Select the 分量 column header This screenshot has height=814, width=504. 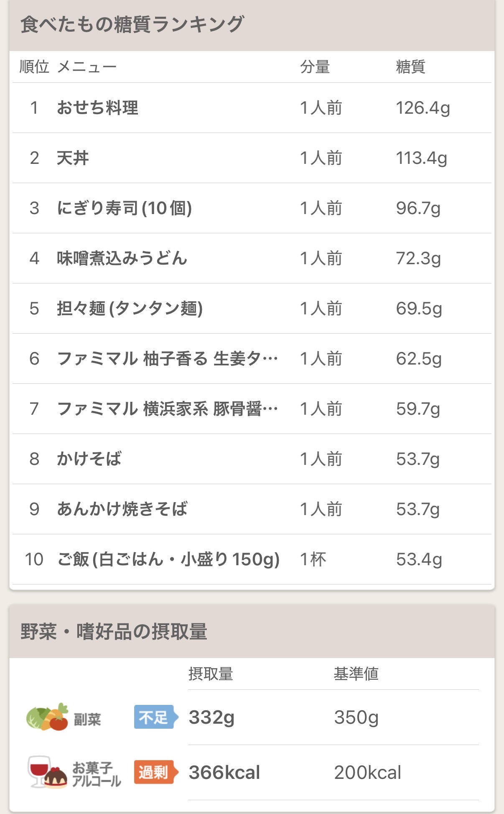pos(316,67)
